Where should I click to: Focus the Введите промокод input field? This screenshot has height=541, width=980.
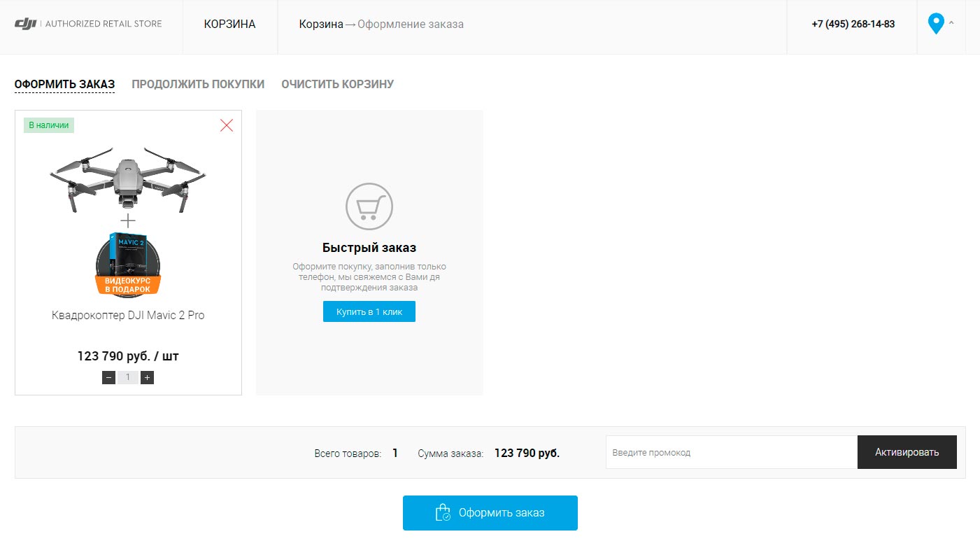[732, 452]
